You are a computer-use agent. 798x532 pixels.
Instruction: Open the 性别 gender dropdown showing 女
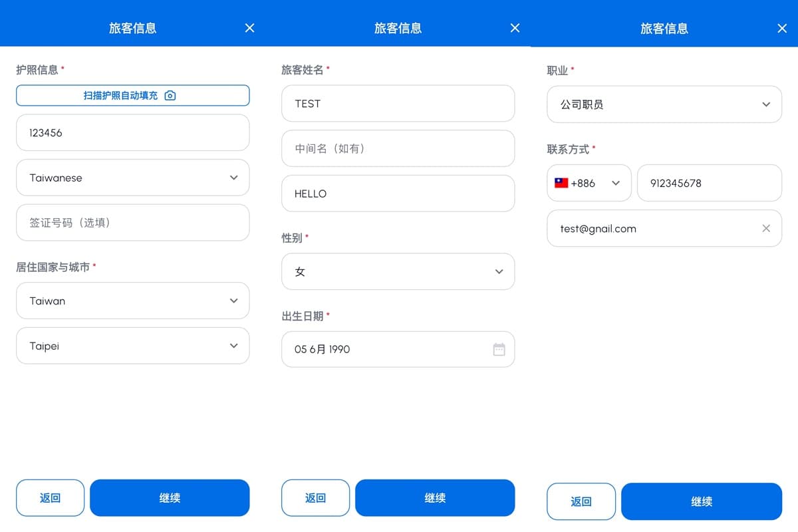point(398,271)
